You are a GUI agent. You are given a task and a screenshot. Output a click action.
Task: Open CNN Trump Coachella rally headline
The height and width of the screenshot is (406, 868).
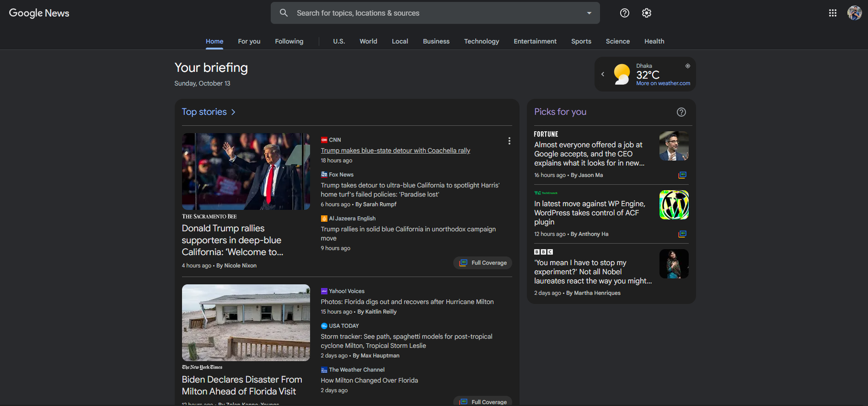click(395, 151)
